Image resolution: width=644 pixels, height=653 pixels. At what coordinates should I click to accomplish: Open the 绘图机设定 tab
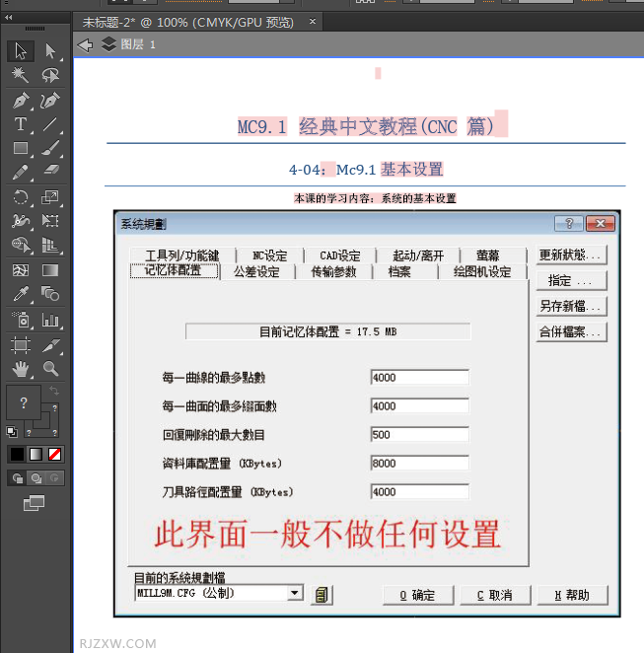[x=482, y=272]
